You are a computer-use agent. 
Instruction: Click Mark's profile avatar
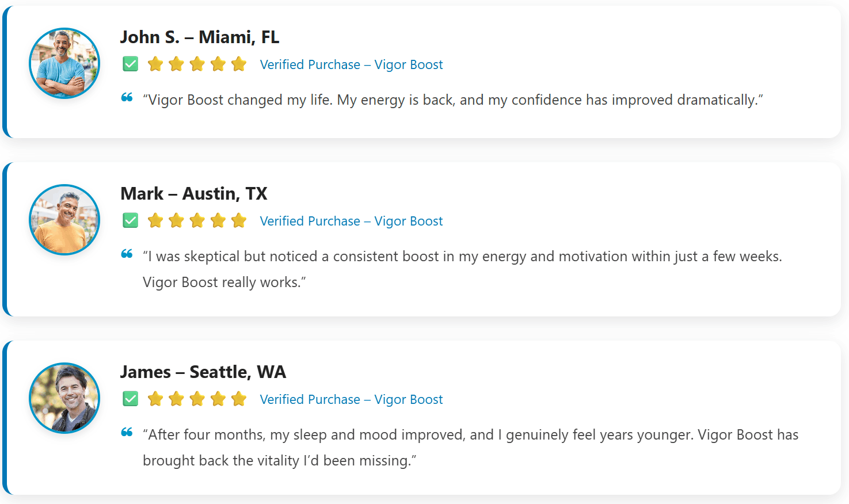[x=64, y=220]
